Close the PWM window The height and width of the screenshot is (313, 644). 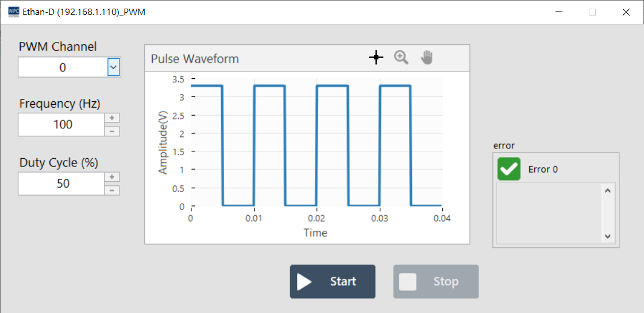click(x=626, y=12)
